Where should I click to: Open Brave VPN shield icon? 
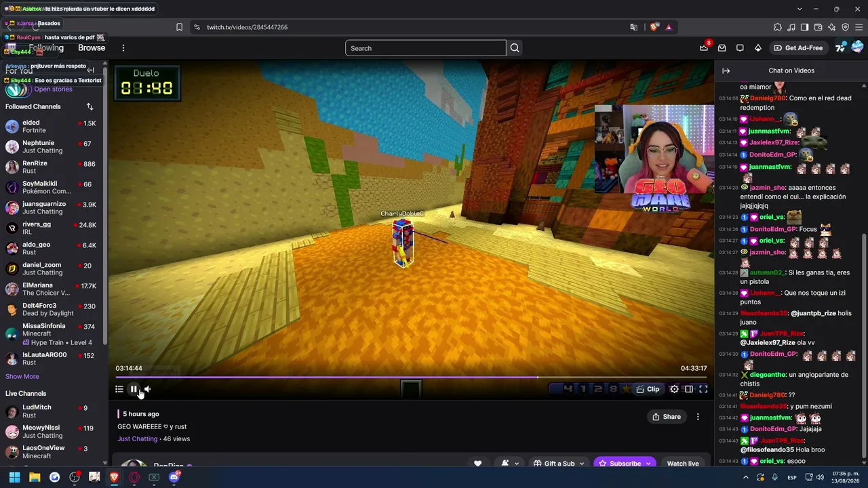point(846,27)
